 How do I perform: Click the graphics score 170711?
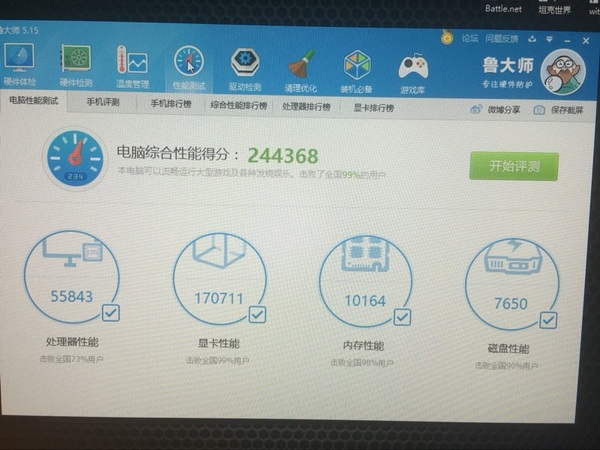[x=219, y=298]
